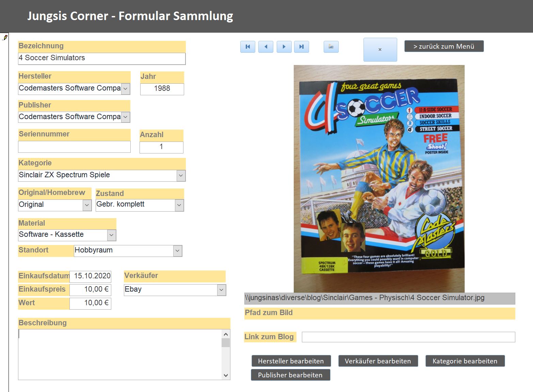Click the large blue x button
The image size is (533, 392).
point(380,50)
